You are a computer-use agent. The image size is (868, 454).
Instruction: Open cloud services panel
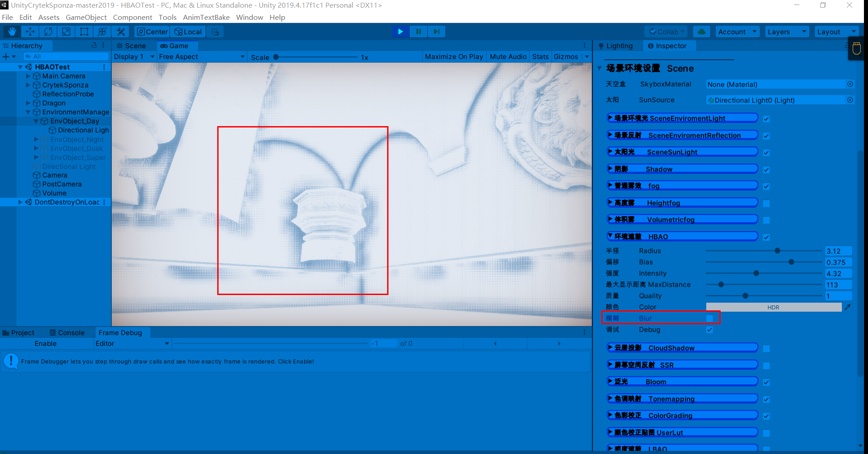click(701, 32)
